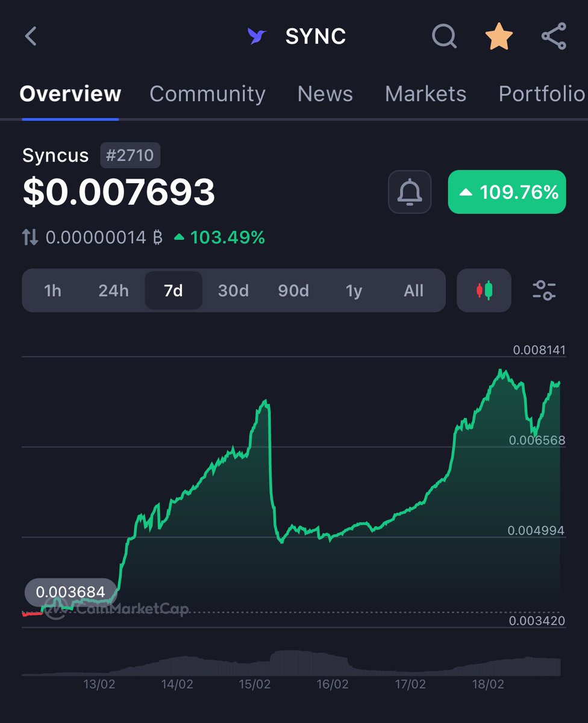588x723 pixels.
Task: Tap the Syncus bird logo
Action: 257,37
